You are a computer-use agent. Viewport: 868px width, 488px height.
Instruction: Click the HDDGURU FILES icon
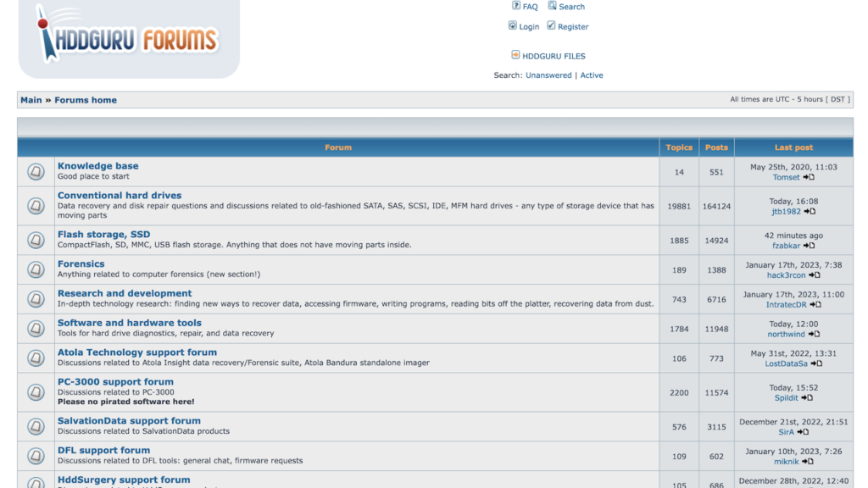point(515,54)
